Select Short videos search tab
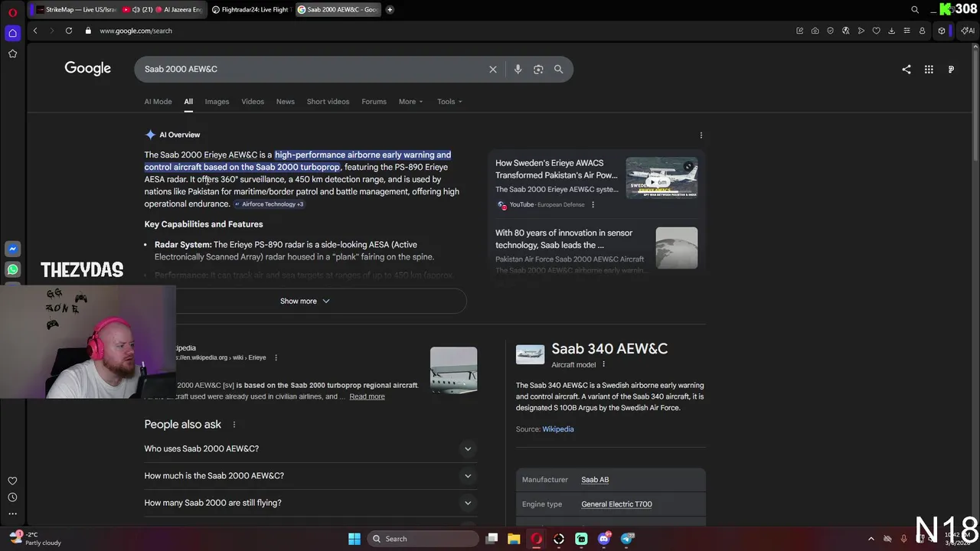Screen dimensions: 980x551 coord(328,102)
